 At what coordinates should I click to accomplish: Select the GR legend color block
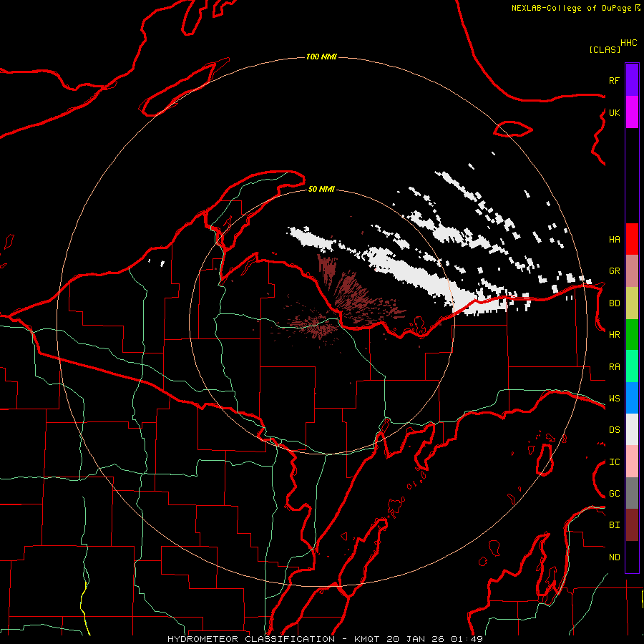tap(632, 271)
